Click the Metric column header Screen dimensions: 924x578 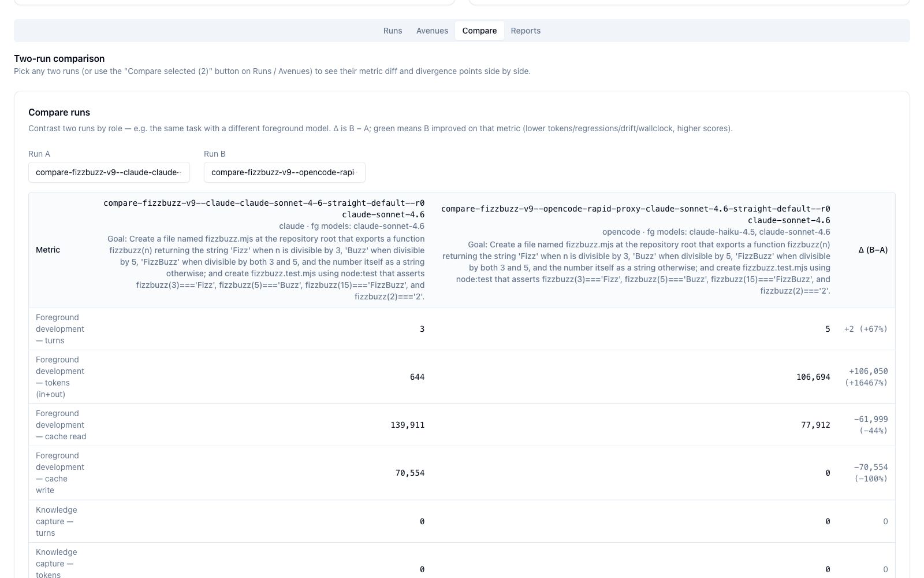click(48, 250)
